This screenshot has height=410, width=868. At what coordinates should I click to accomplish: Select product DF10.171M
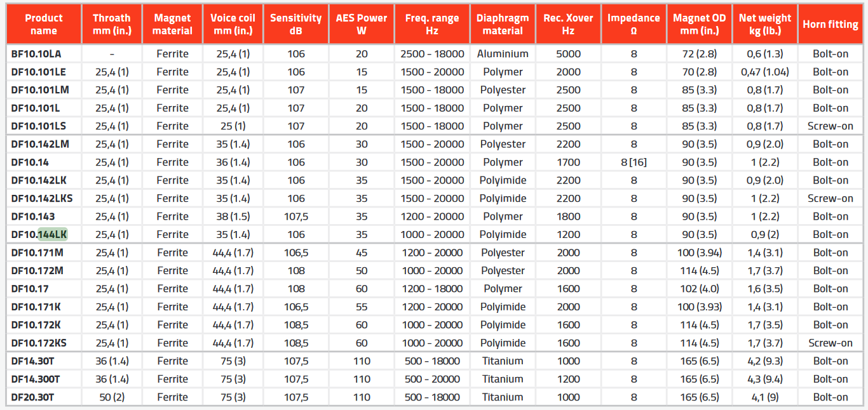coord(37,253)
